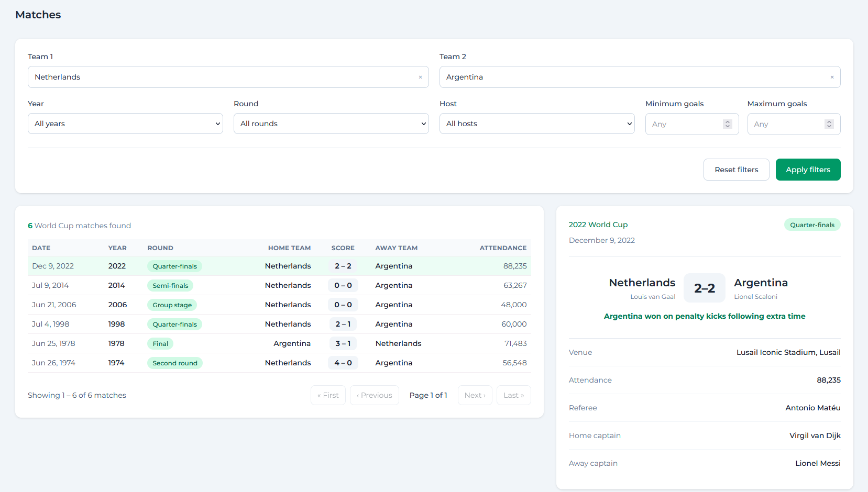Image resolution: width=868 pixels, height=492 pixels.
Task: Click the penalty kicks result note
Action: [705, 316]
